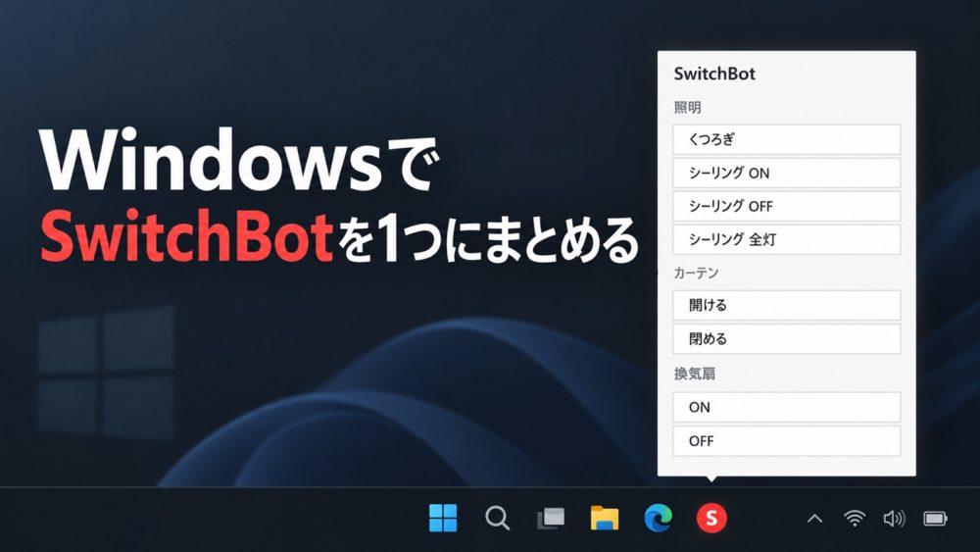Launch Microsoft Edge from the taskbar
The image size is (980, 552).
(x=659, y=518)
